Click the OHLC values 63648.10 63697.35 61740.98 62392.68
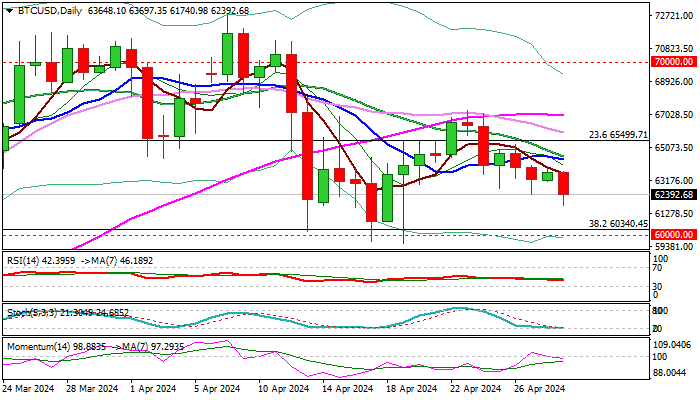This screenshot has height=400, width=700. (x=168, y=11)
